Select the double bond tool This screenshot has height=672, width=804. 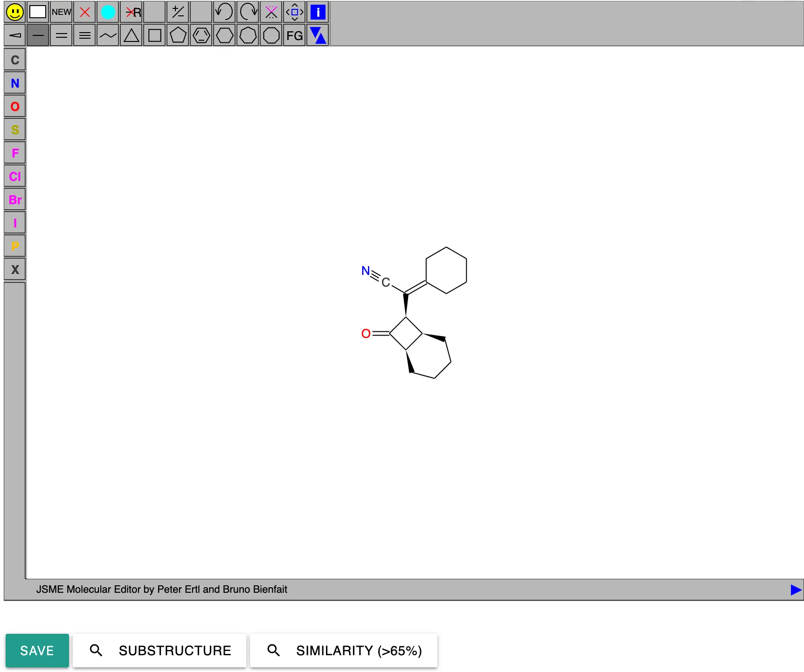[61, 35]
